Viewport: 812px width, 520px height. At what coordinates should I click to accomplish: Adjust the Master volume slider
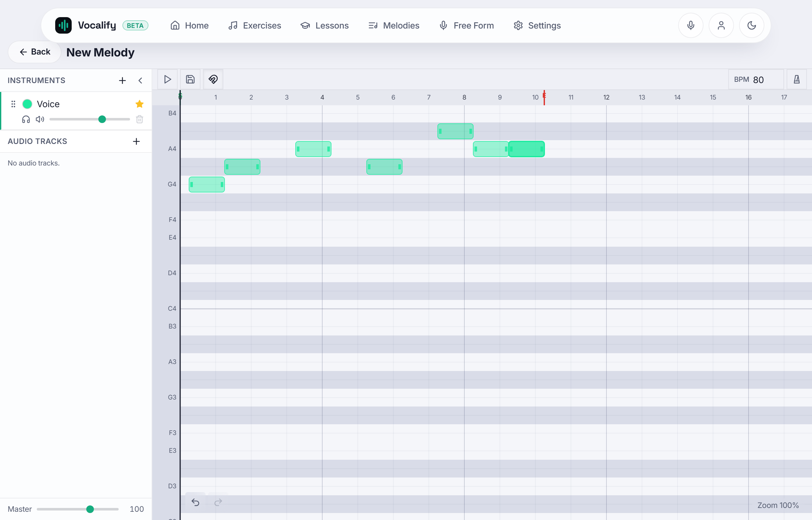coord(78,509)
